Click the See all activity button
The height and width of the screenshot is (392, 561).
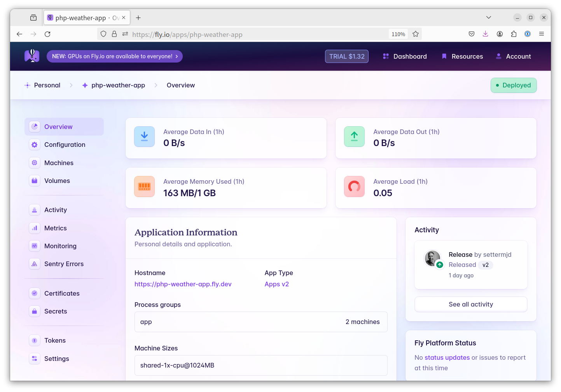coord(471,304)
